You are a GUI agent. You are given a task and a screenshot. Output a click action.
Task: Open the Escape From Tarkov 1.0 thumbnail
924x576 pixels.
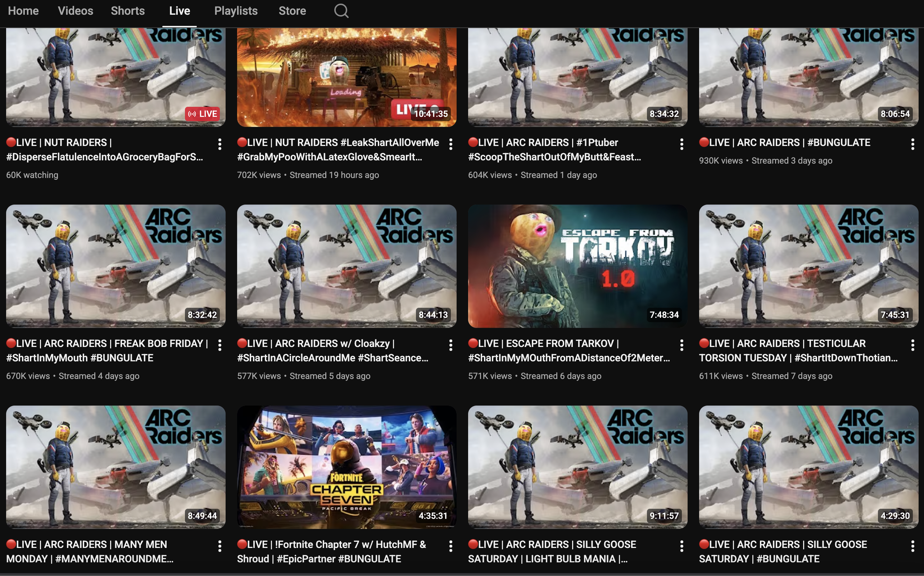[577, 266]
